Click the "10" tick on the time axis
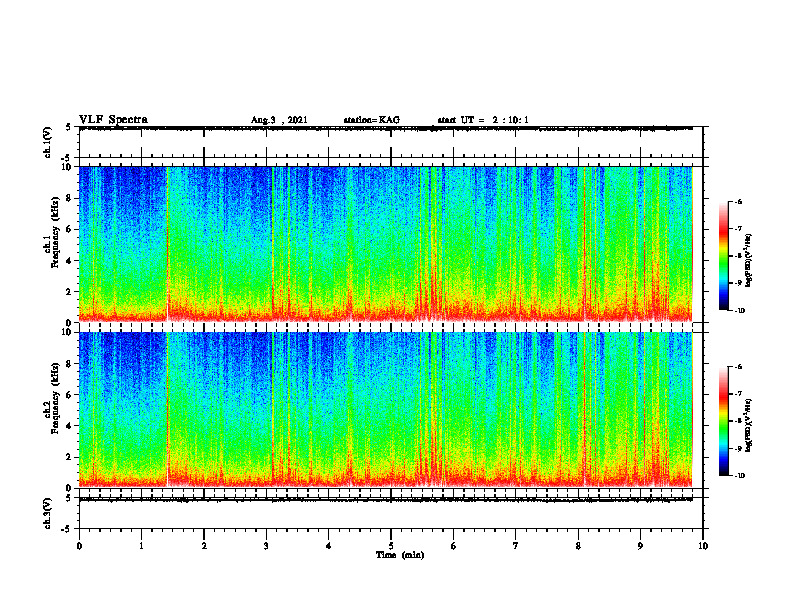Screen dimensions: 792x612 (703, 546)
